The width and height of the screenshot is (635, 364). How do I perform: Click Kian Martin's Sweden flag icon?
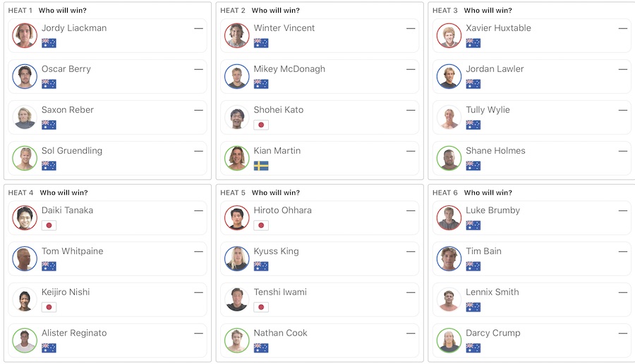click(x=261, y=166)
